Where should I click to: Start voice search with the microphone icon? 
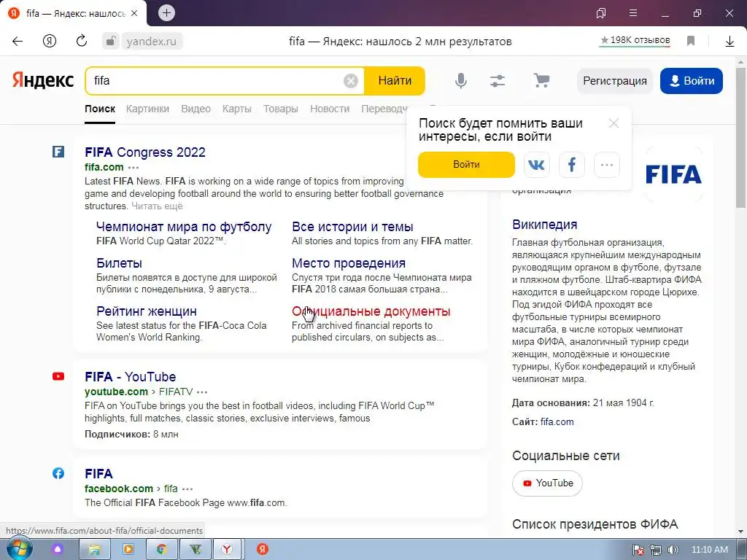click(x=461, y=80)
